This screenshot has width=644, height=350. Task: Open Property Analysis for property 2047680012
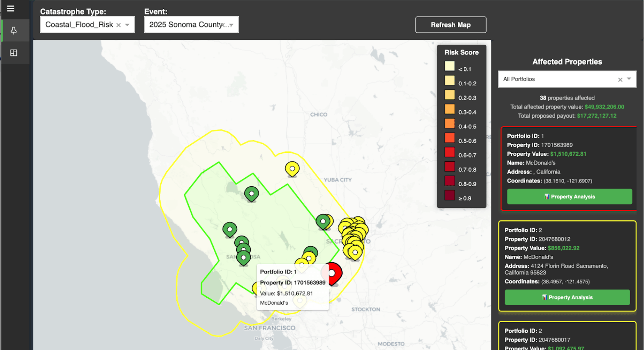567,297
